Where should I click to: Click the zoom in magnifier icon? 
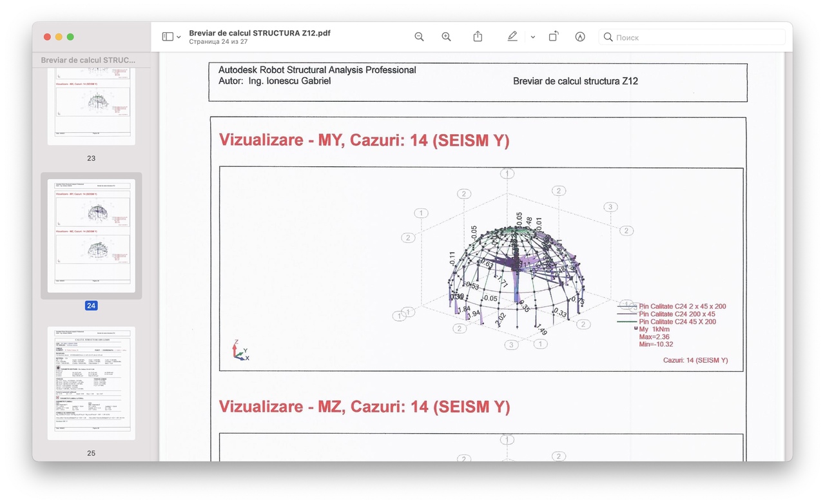[x=446, y=37]
